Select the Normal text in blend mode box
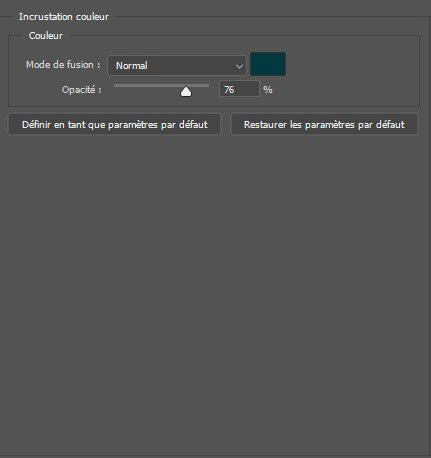The image size is (431, 458). (x=131, y=66)
